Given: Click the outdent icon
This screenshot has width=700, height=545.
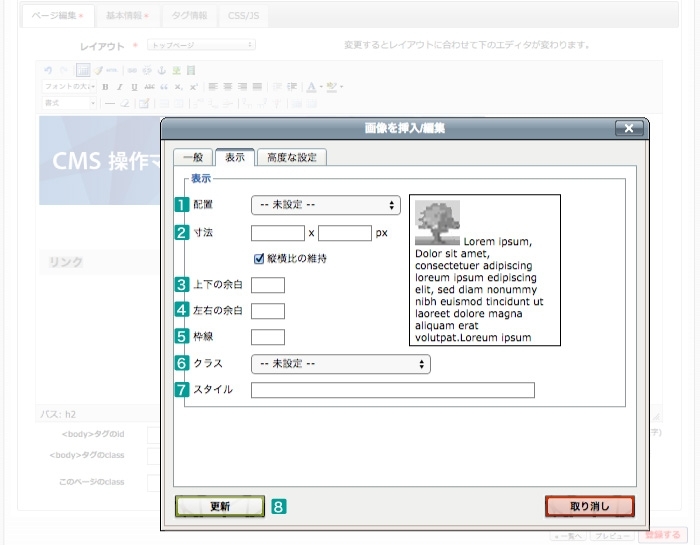Looking at the screenshot, I should [277, 87].
